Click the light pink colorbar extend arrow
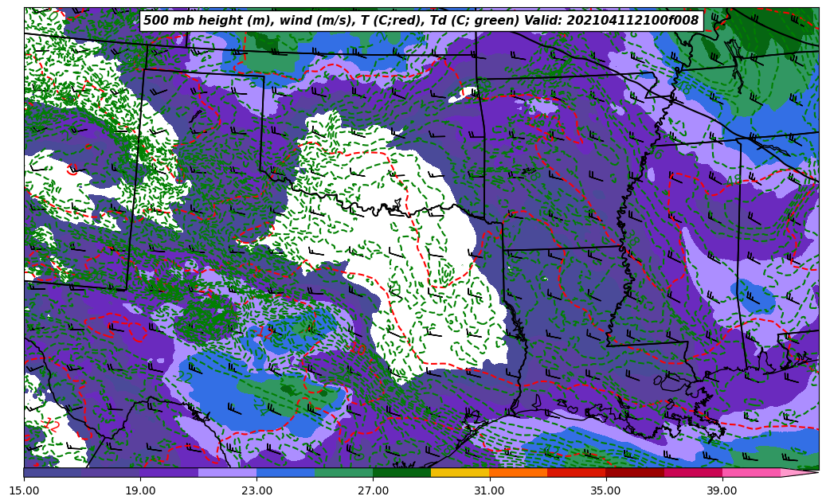 point(798,472)
